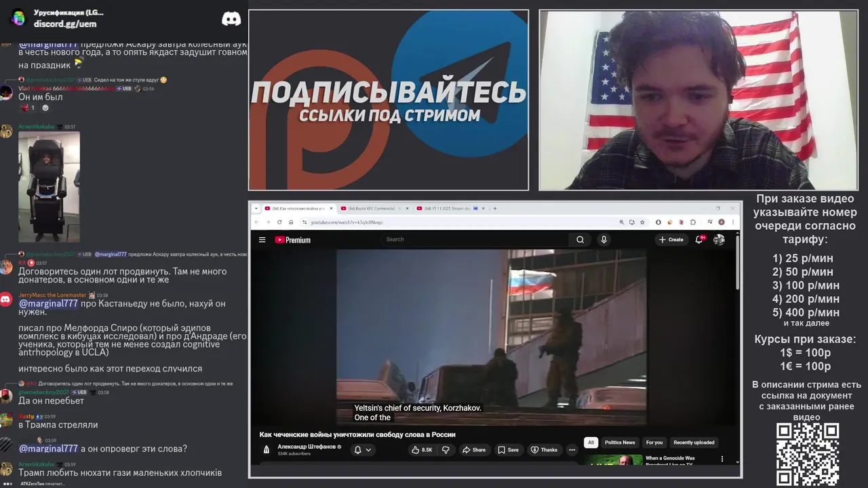Click the QR code in the overlay
Viewport: 868px width, 488px height.
coord(807,454)
